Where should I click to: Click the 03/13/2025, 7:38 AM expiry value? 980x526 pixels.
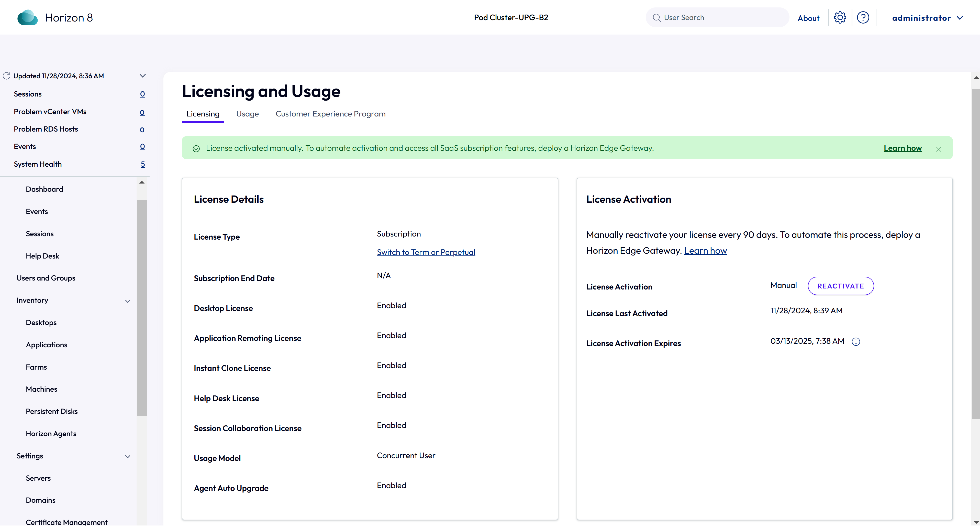tap(807, 341)
